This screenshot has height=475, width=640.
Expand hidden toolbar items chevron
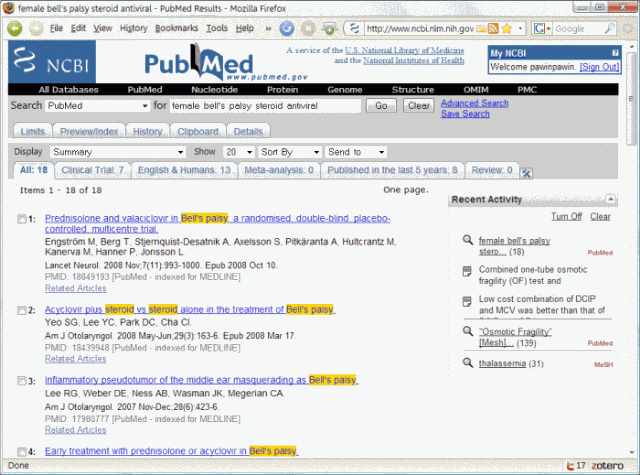click(268, 29)
